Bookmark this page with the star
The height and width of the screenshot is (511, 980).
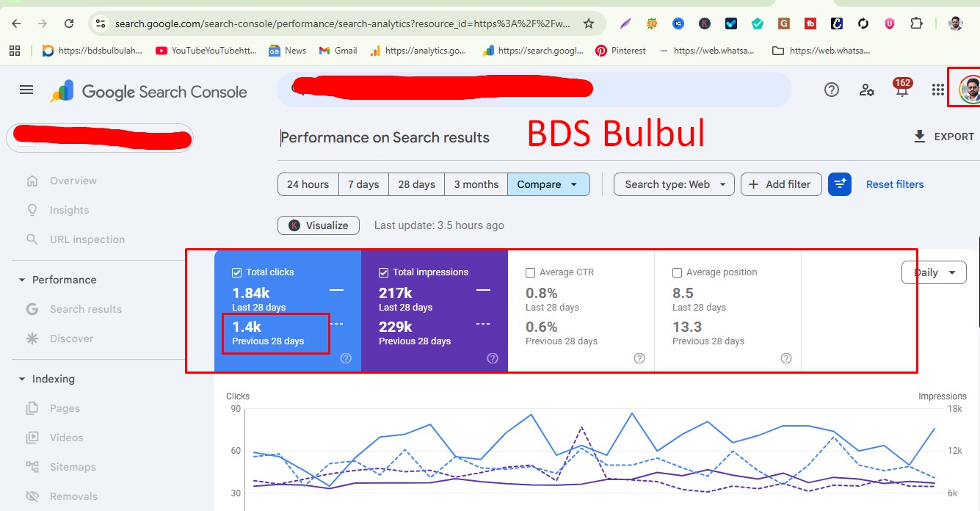(x=588, y=23)
